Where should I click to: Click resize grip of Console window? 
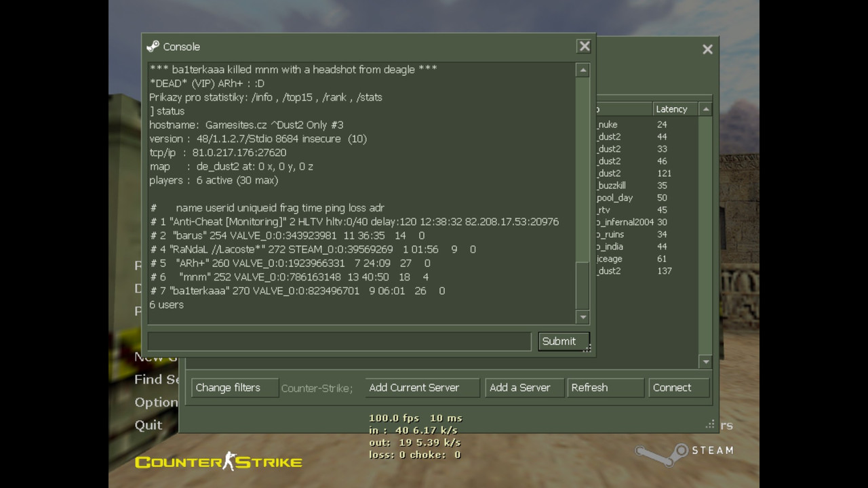pyautogui.click(x=587, y=348)
